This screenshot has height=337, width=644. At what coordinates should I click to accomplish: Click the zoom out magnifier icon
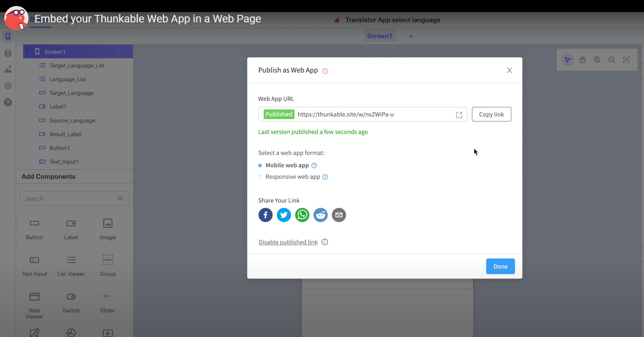point(612,60)
